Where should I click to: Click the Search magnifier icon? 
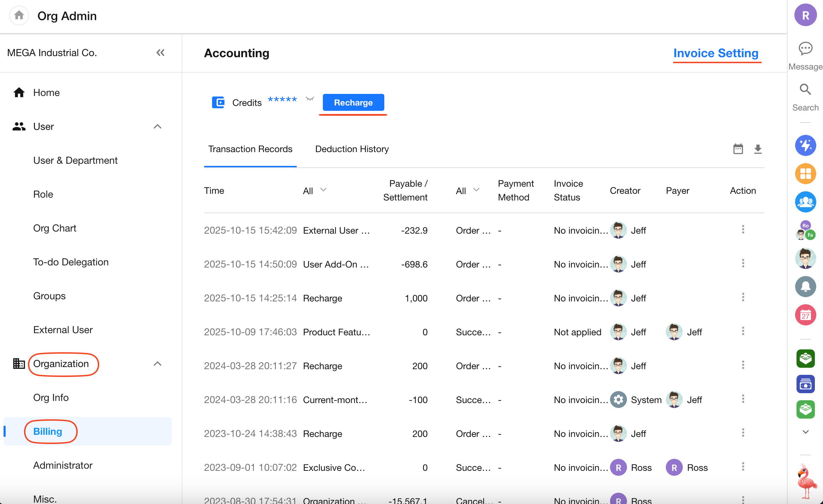(x=805, y=90)
